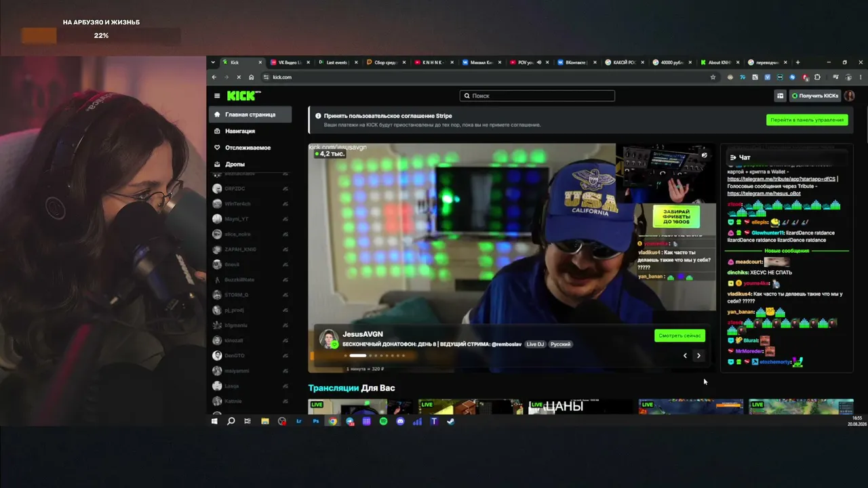
Task: Open Task View on the taskbar
Action: (248, 422)
